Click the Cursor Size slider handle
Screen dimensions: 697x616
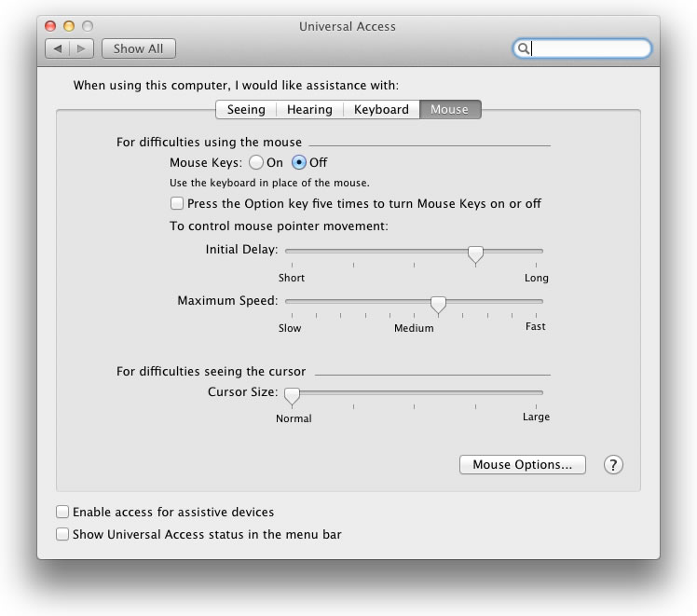pyautogui.click(x=293, y=396)
